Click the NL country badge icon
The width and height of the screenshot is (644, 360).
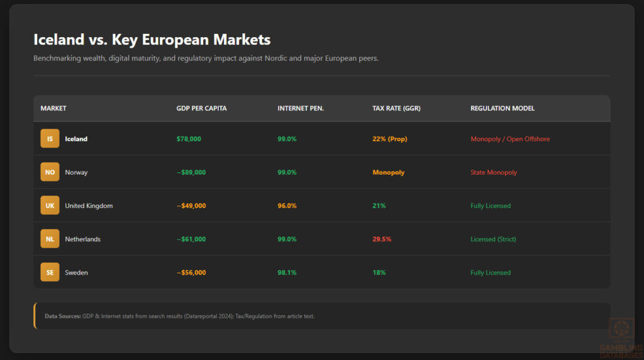50,239
